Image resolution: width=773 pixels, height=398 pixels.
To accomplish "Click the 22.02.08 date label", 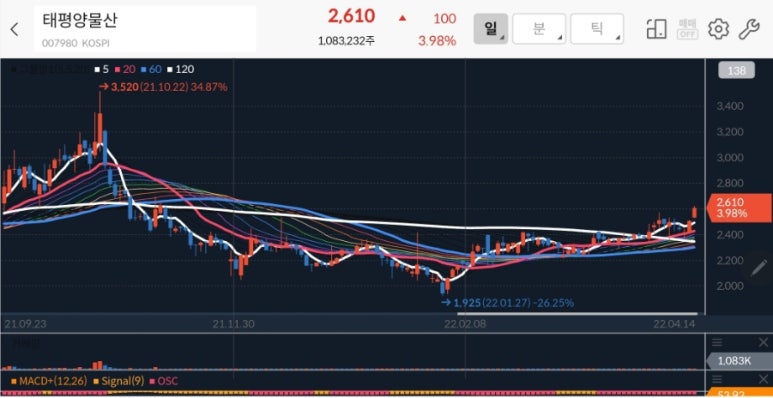I will click(x=465, y=324).
